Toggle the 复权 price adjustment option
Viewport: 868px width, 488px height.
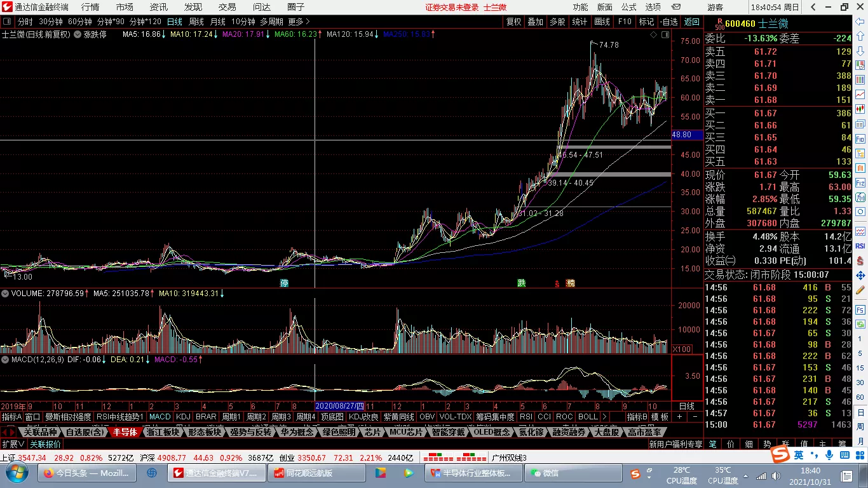[513, 22]
